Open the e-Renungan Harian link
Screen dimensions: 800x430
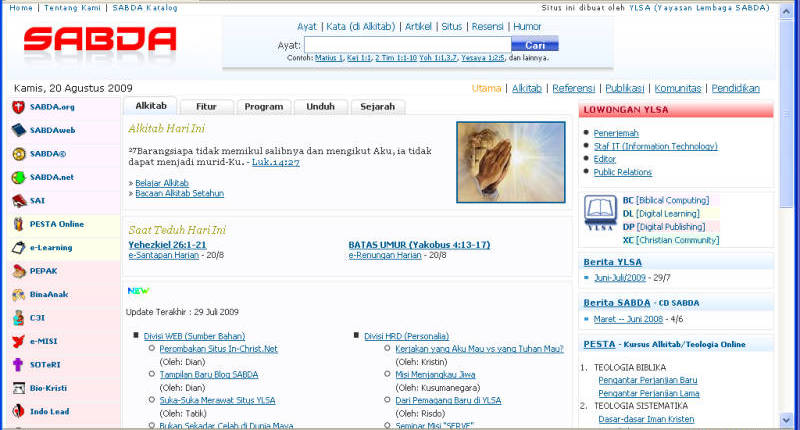(x=385, y=255)
